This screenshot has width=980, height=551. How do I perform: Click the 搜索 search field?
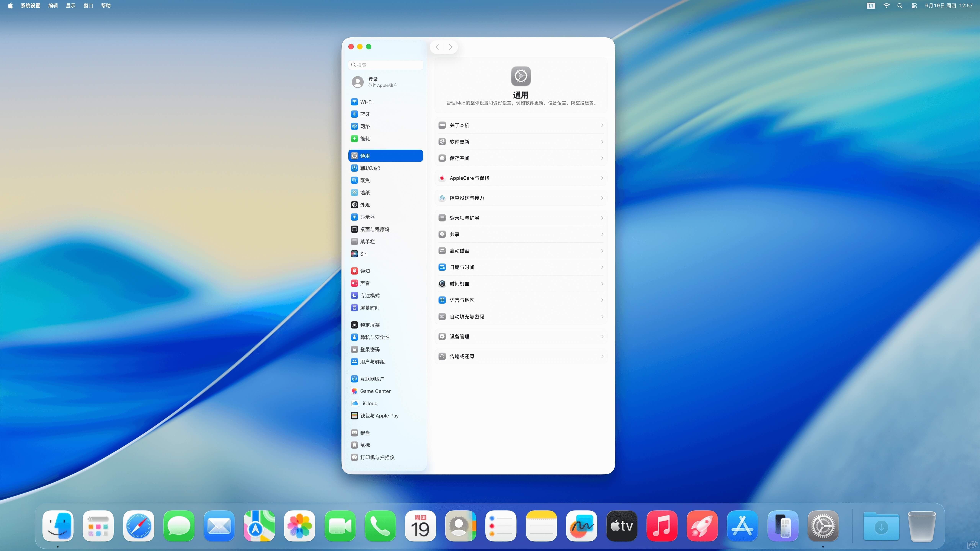(385, 65)
